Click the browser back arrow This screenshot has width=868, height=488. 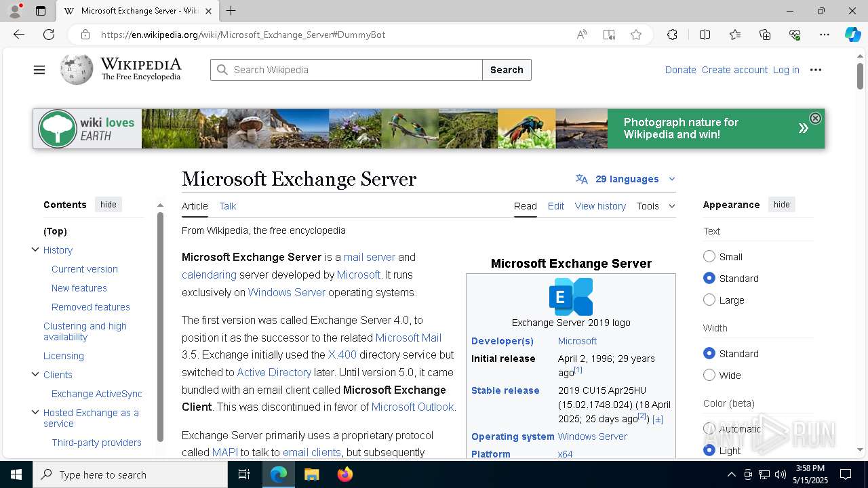tap(19, 35)
